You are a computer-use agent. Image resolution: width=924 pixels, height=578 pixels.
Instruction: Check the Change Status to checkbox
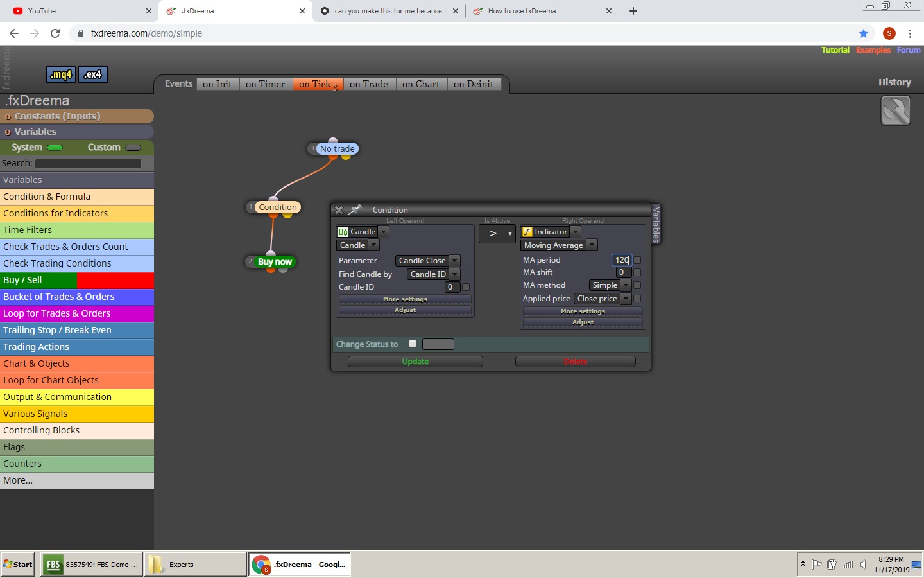pos(413,344)
